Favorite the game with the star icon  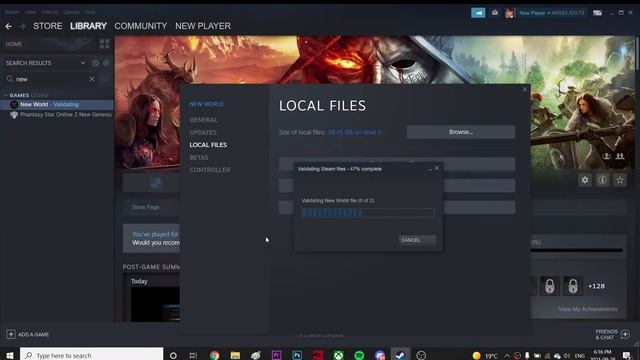pyautogui.click(x=620, y=180)
